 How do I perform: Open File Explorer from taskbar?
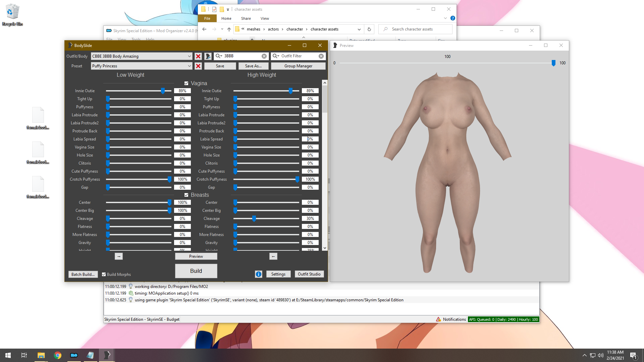tap(41, 355)
